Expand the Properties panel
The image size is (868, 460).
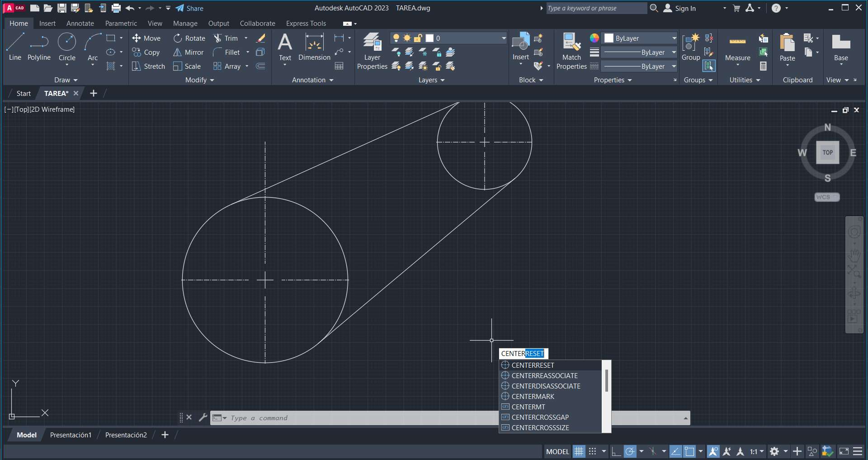pyautogui.click(x=613, y=80)
